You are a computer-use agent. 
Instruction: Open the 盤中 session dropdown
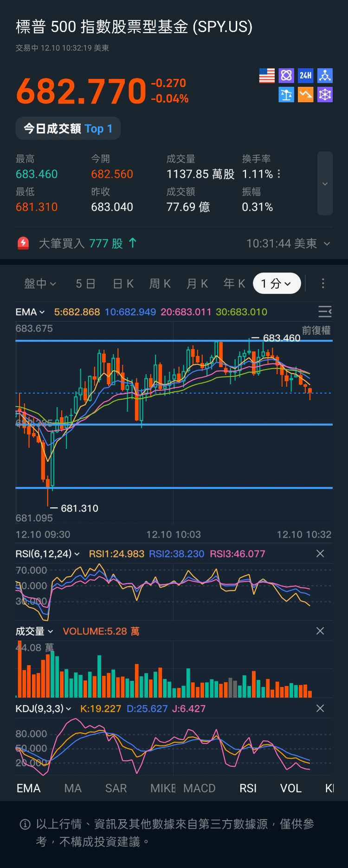point(40,283)
